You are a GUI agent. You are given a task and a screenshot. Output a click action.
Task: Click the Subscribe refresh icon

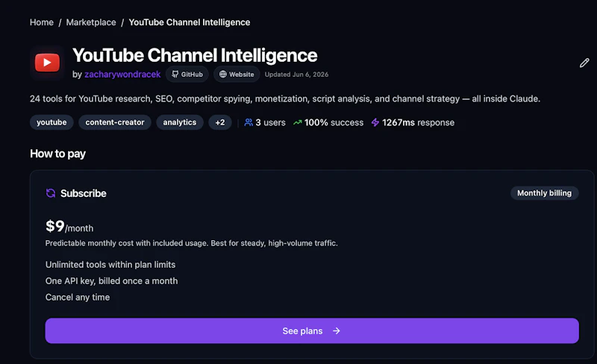[x=51, y=193]
